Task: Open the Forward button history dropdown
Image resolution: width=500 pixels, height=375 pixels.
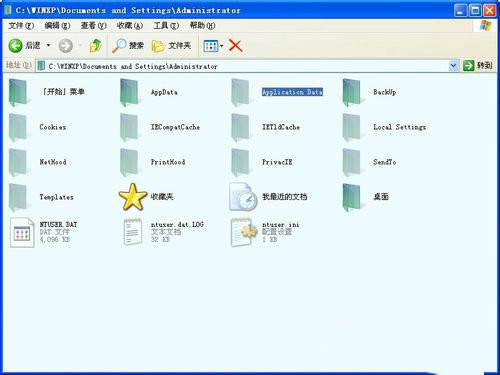Action: pos(80,45)
